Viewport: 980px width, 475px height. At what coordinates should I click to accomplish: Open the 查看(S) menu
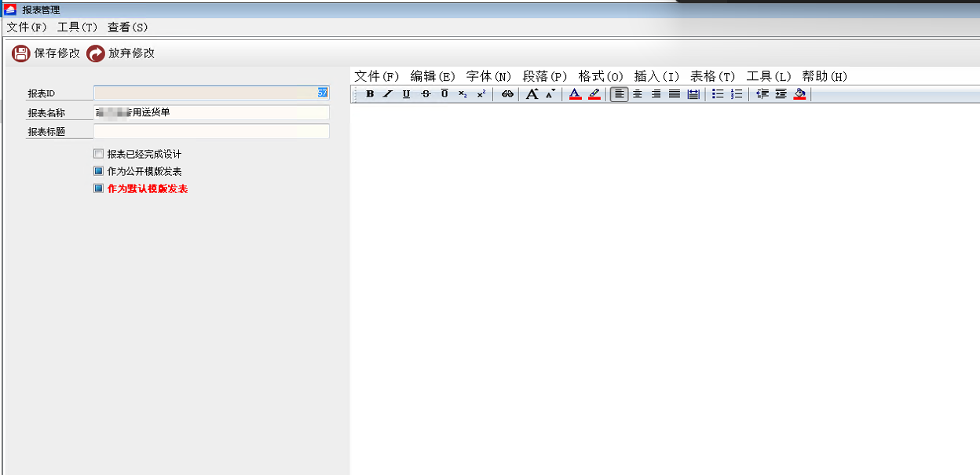click(x=128, y=27)
